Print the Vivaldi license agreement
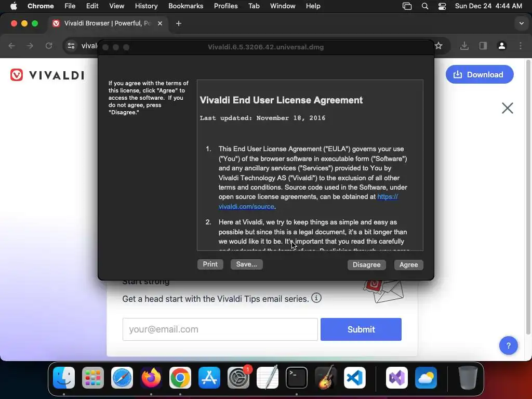 click(x=210, y=264)
